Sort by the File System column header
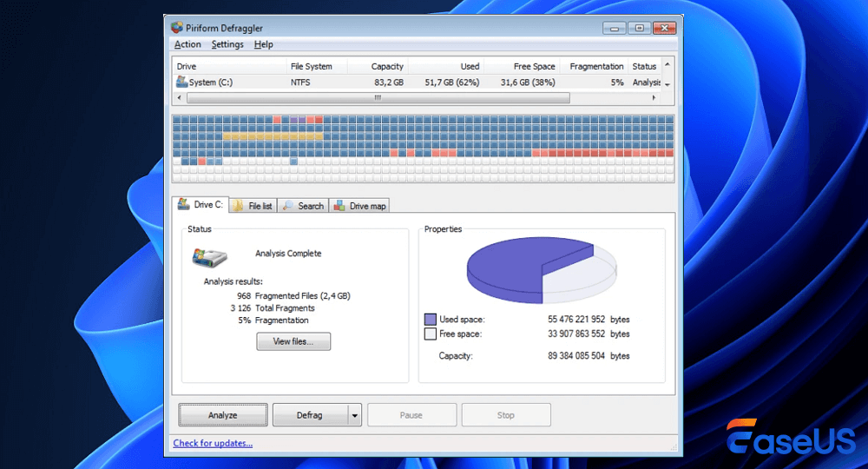The height and width of the screenshot is (469, 868). (x=317, y=67)
